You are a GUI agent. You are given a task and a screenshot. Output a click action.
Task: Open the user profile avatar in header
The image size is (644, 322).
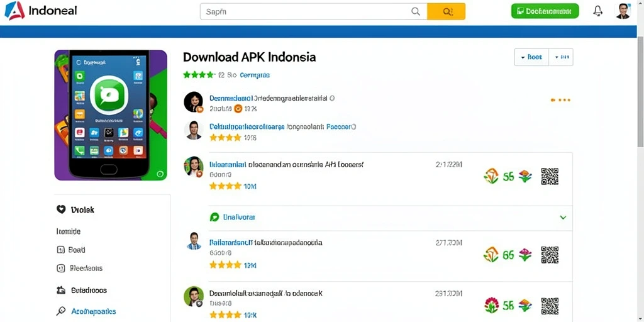623,11
